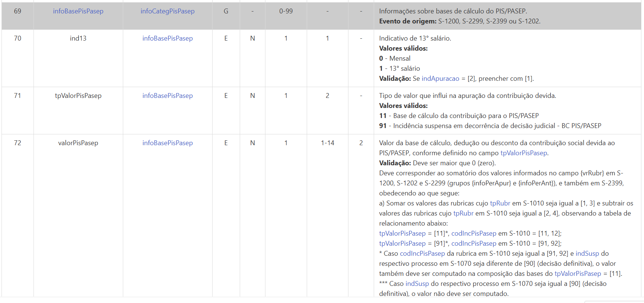
Task: Follow infoBasePisPasep link in tpValorPisPasep row
Action: pos(168,96)
